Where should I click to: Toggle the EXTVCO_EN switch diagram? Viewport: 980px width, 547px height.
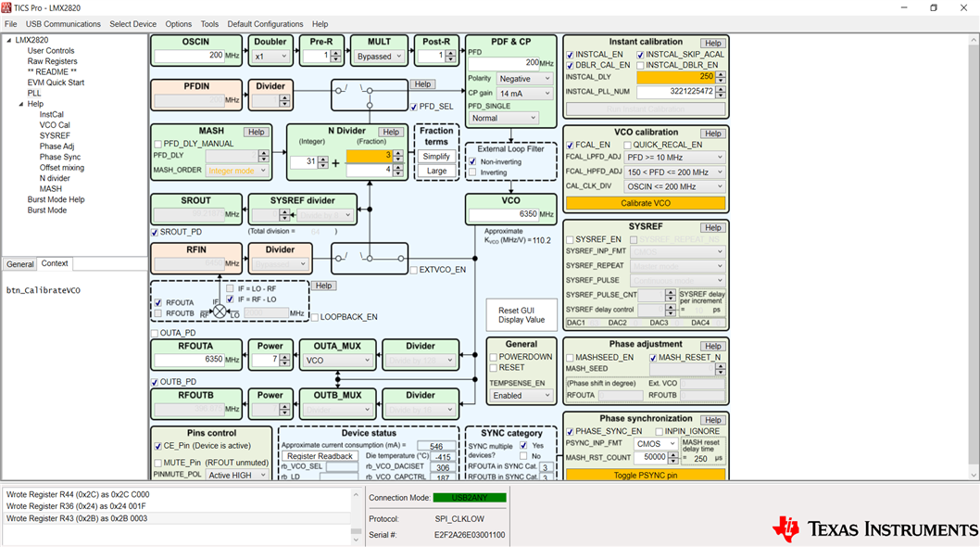click(x=370, y=259)
